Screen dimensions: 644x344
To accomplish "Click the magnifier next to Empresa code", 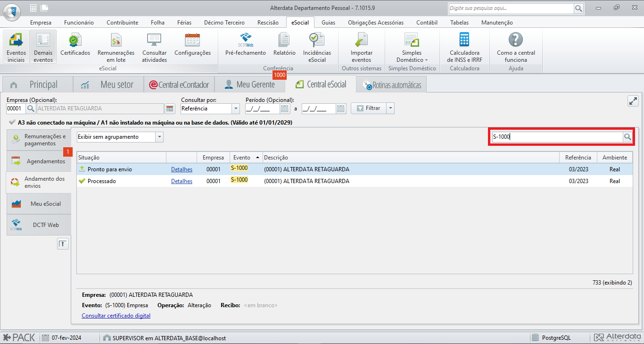I will [30, 109].
